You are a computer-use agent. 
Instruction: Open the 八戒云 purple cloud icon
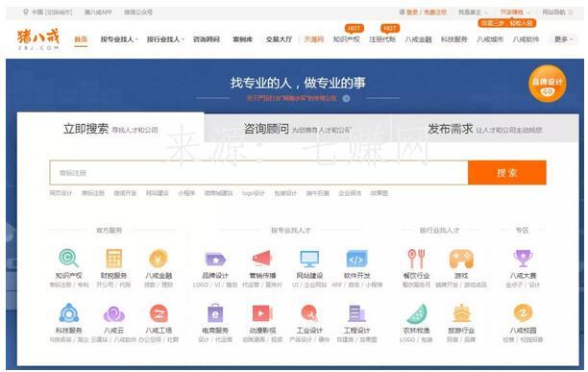(x=114, y=314)
